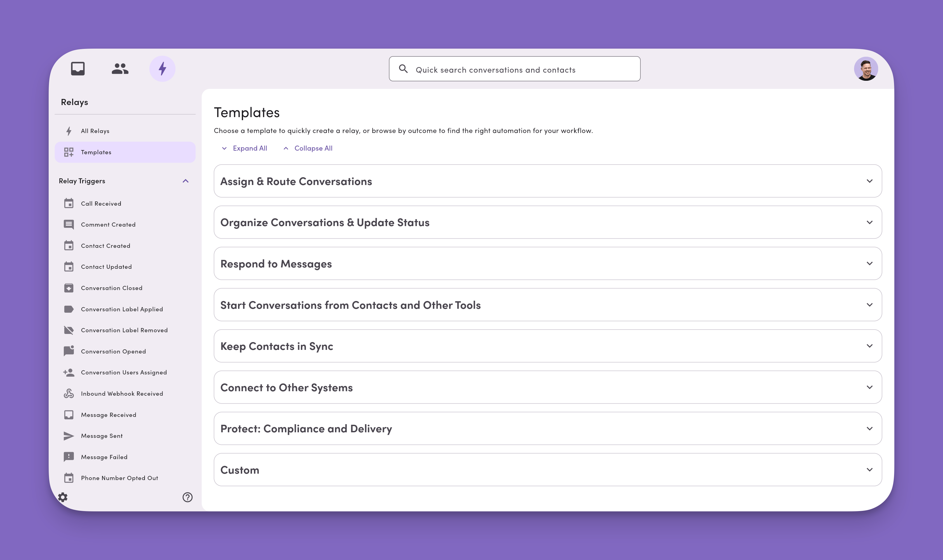Click Collapse All link
943x560 pixels.
click(308, 148)
